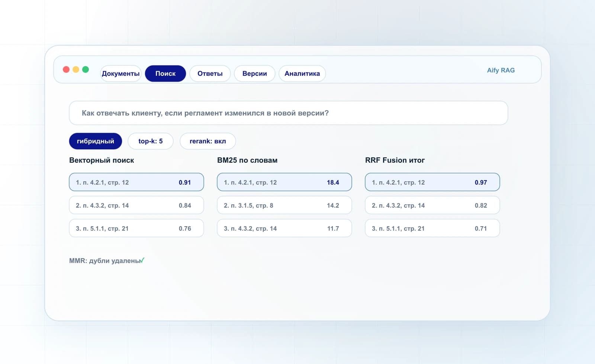The height and width of the screenshot is (364, 595).
Task: Go to the Аналитика tab
Action: (x=302, y=74)
